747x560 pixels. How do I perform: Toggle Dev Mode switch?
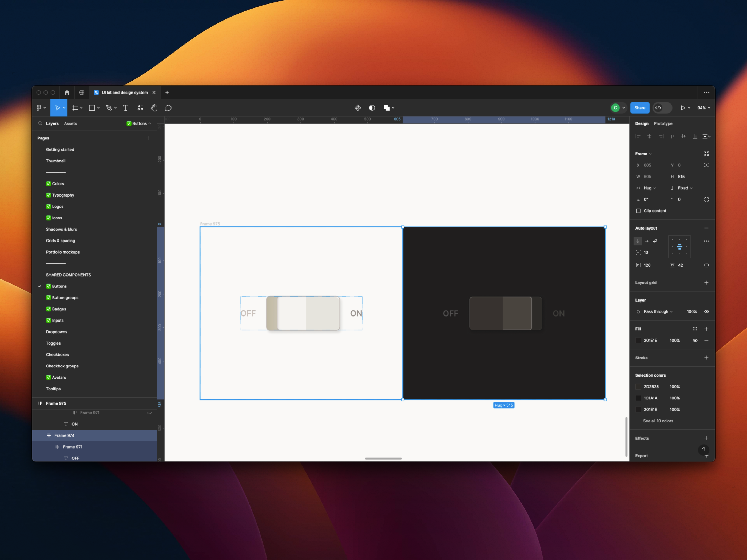pos(662,108)
